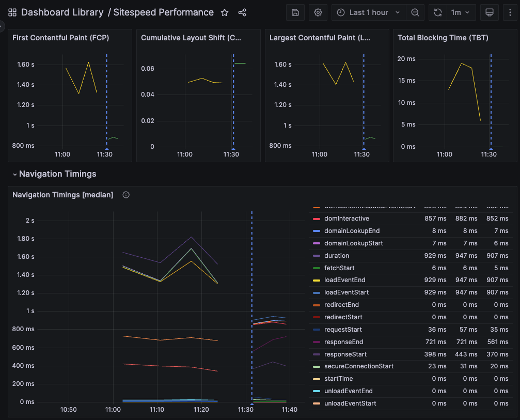This screenshot has height=420, width=520.
Task: Isolate responseEnd series in legend
Action: (343, 342)
